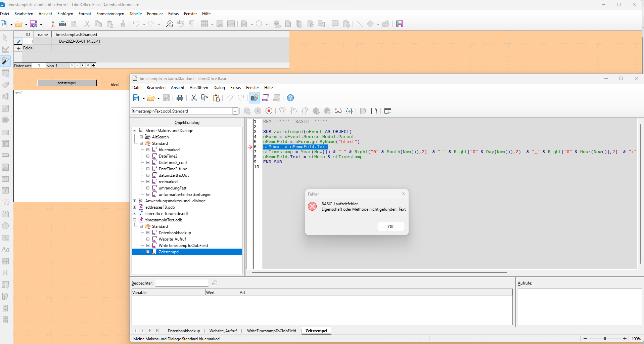Image resolution: width=644 pixels, height=344 pixels.
Task: Click Save BASIC source icon
Action: coord(374,111)
